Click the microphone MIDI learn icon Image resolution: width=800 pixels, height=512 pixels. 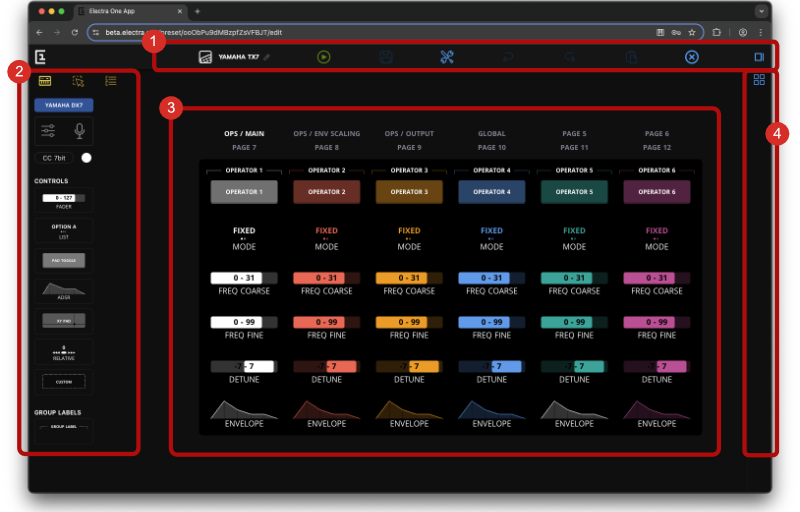pos(80,131)
